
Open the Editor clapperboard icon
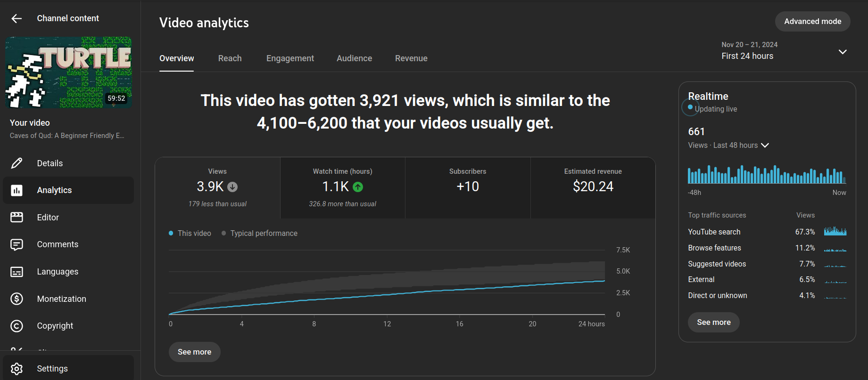point(17,218)
